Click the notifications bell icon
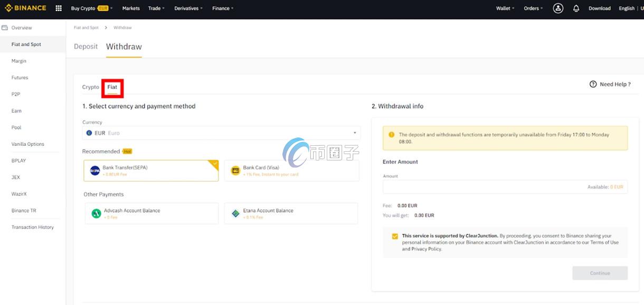This screenshot has height=305, width=644. 576,8
